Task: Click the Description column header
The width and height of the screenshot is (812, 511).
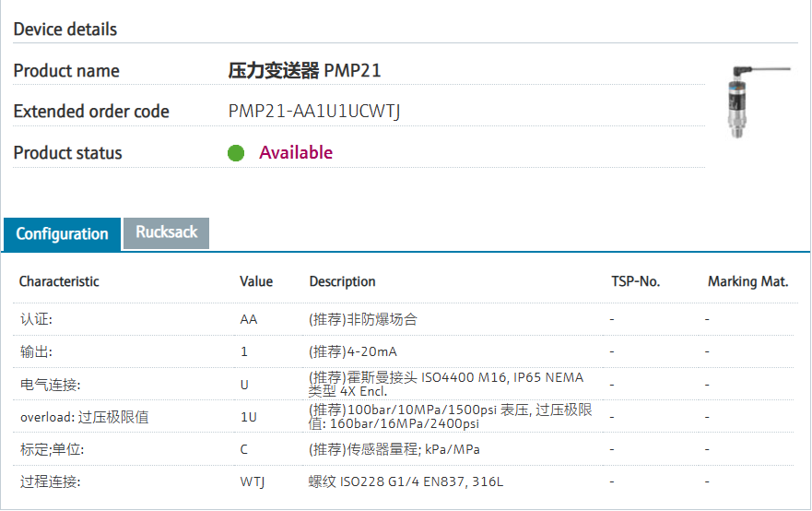Action: [342, 281]
